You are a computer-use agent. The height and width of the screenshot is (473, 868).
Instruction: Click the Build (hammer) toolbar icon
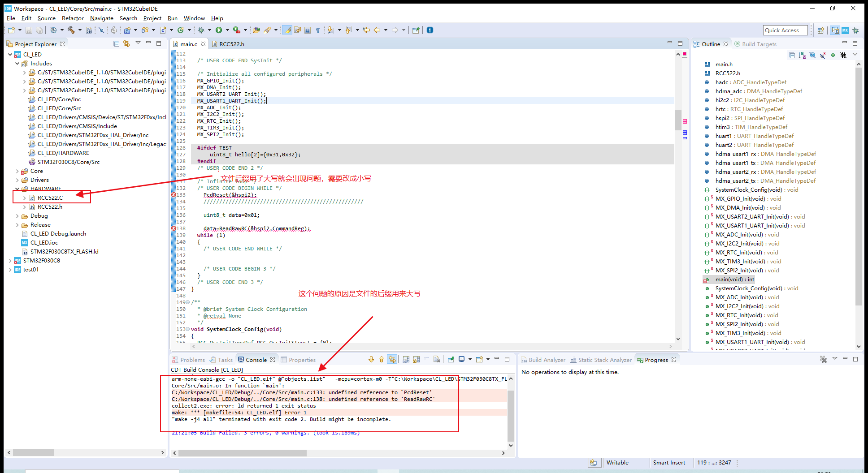click(x=71, y=30)
